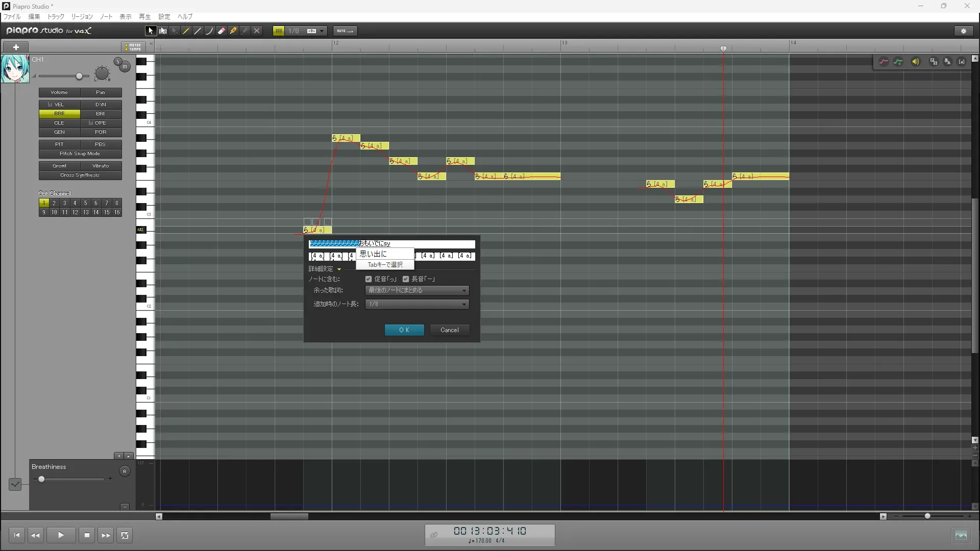Click the OK button in dialog

click(404, 330)
